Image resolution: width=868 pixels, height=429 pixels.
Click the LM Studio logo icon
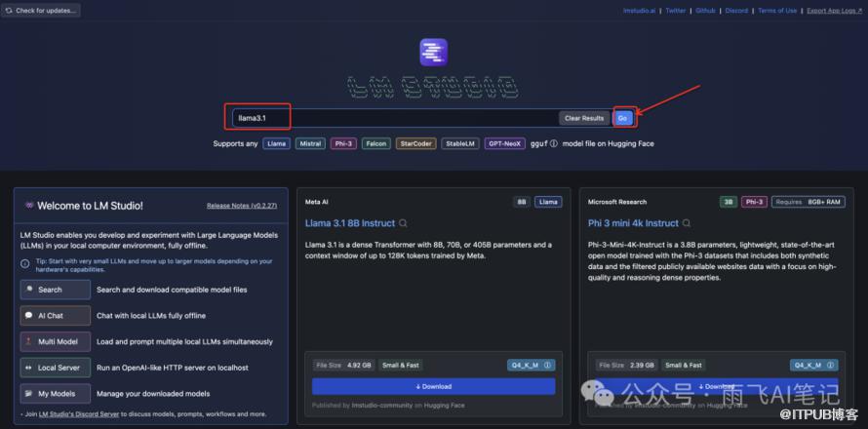tap(433, 52)
